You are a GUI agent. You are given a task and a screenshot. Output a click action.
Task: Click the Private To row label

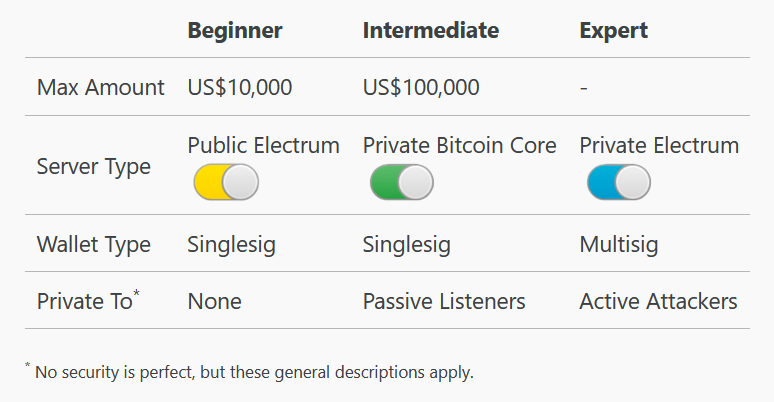coord(88,301)
